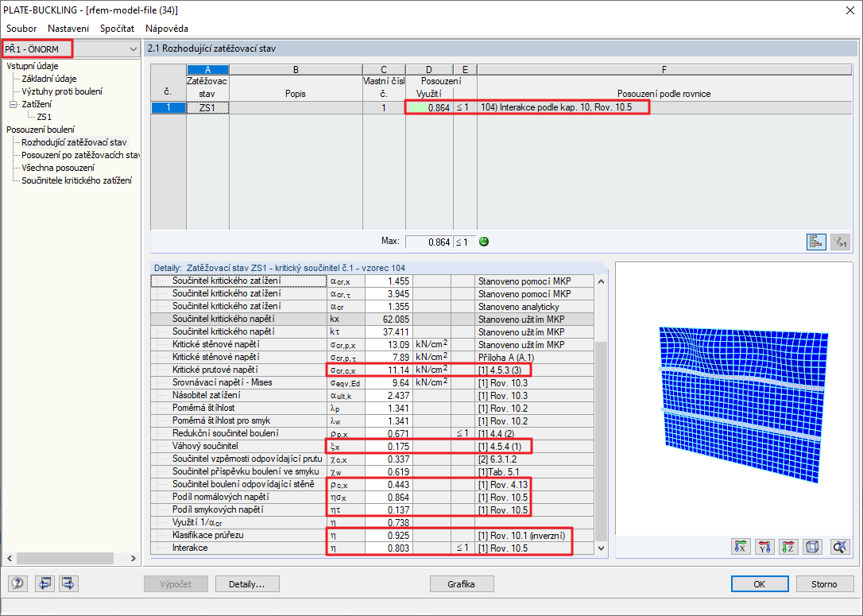Show view in X direction
Image resolution: width=863 pixels, height=616 pixels.
point(741,547)
